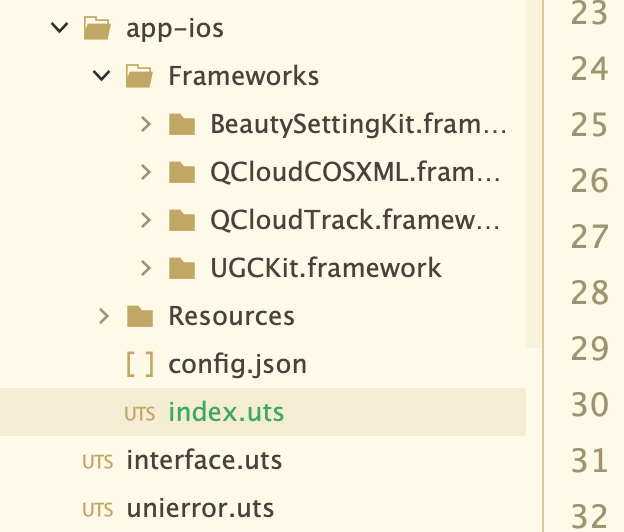Select the QCloudCOSXML.fram… entry
This screenshot has height=532, width=624.
(x=355, y=172)
